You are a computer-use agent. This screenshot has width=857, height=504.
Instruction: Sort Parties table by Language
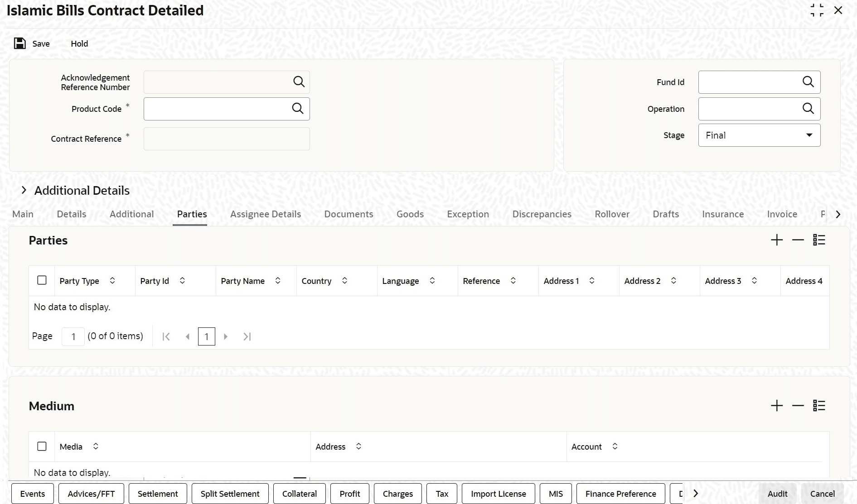tap(432, 281)
